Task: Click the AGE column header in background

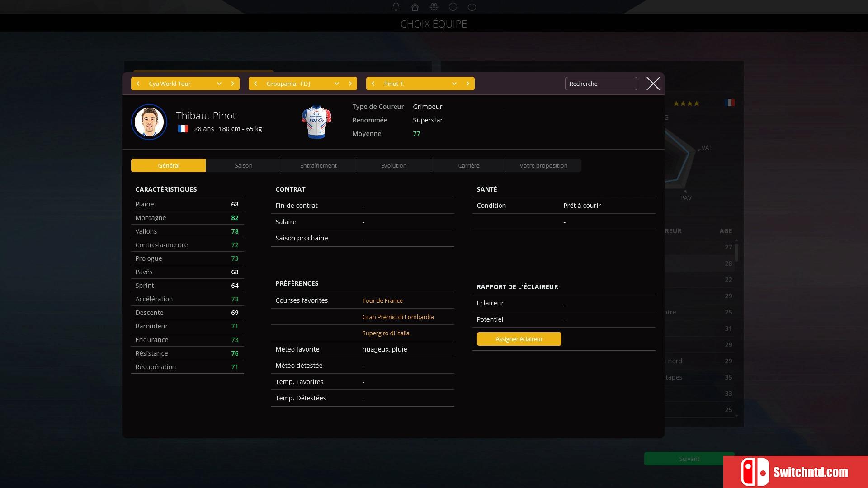Action: pyautogui.click(x=726, y=231)
